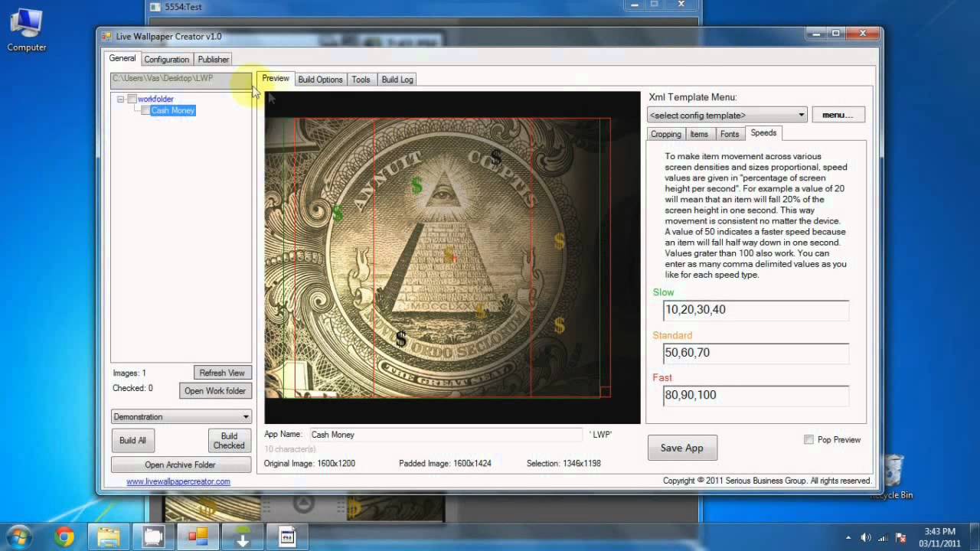Open the Computer desktop icon

[x=27, y=29]
